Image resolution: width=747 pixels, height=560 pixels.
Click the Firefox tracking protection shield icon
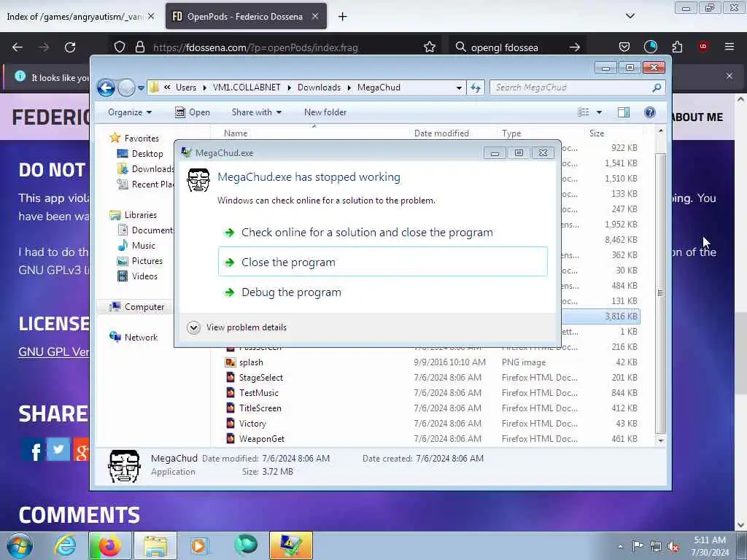pos(120,47)
